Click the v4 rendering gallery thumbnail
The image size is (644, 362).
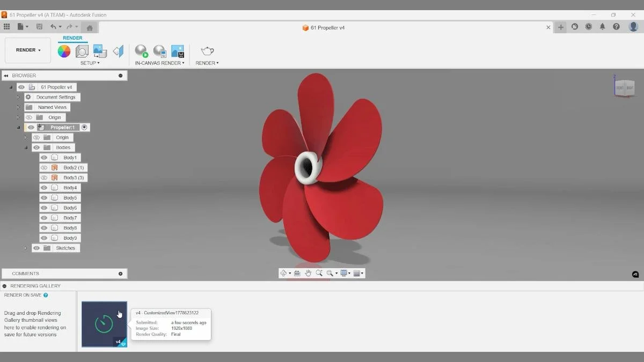pos(104,324)
